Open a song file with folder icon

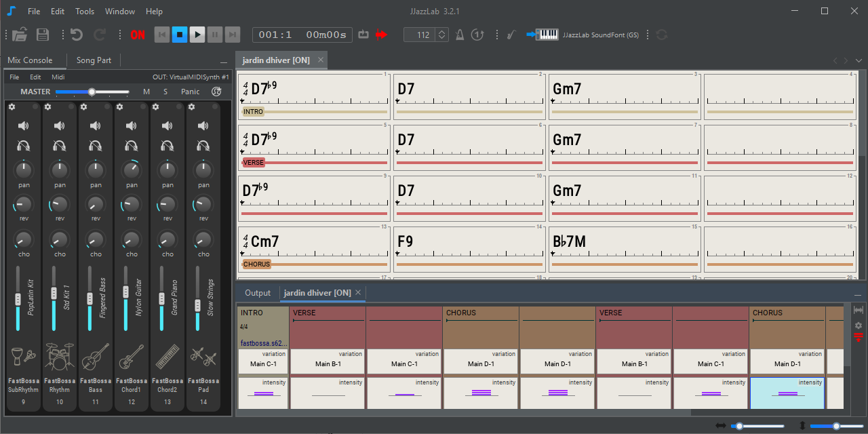pyautogui.click(x=19, y=35)
